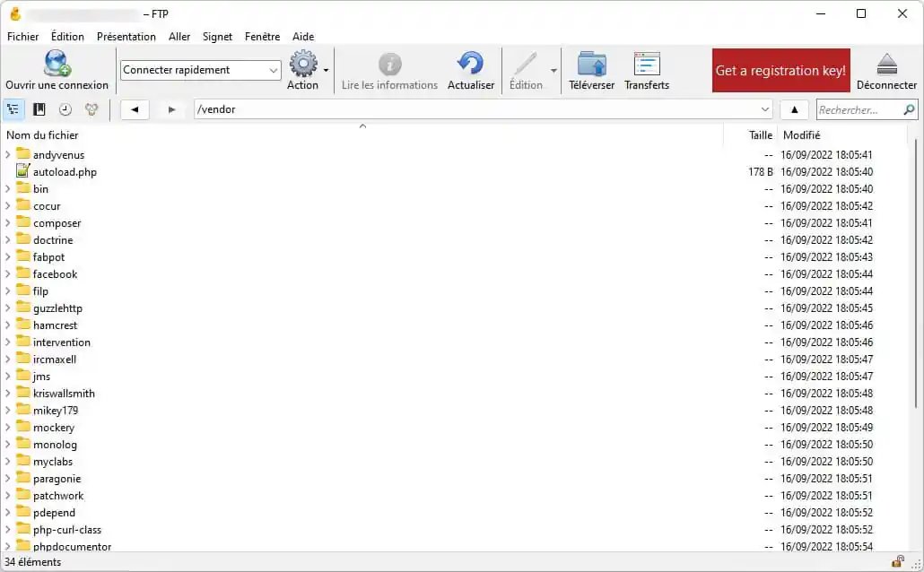Expand the kriswallsmith folder
The image size is (924, 572).
click(8, 393)
